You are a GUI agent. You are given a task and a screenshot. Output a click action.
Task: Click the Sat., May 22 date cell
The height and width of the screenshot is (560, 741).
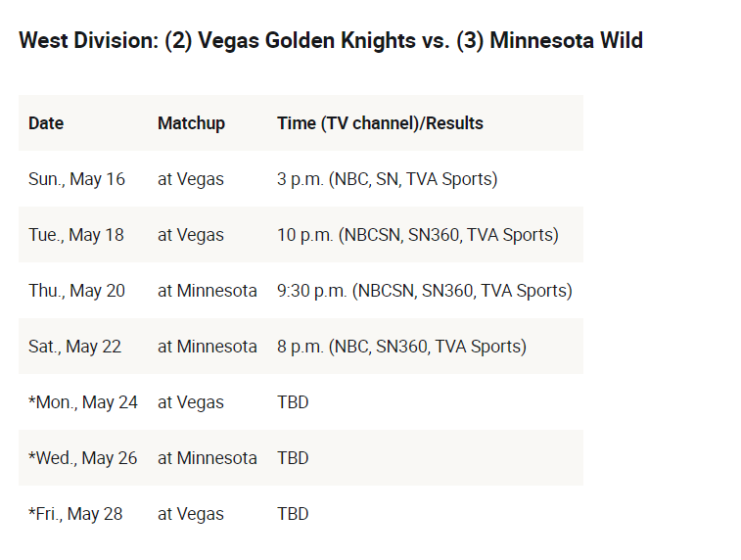point(74,347)
